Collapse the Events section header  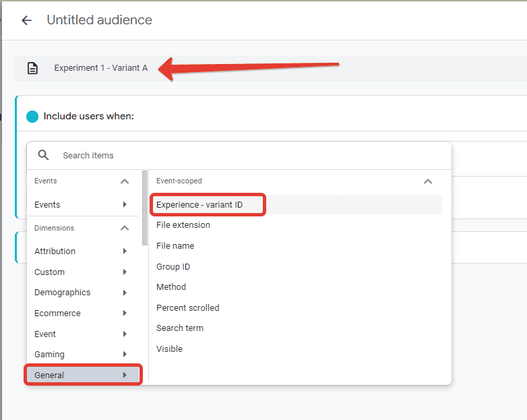click(125, 181)
